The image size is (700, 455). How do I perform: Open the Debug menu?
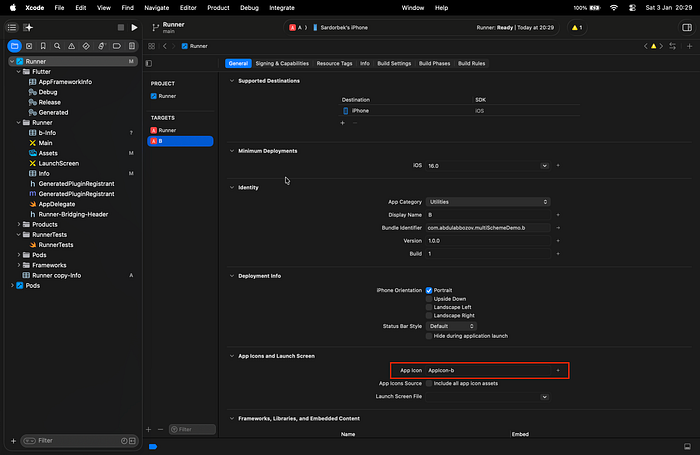pyautogui.click(x=249, y=8)
